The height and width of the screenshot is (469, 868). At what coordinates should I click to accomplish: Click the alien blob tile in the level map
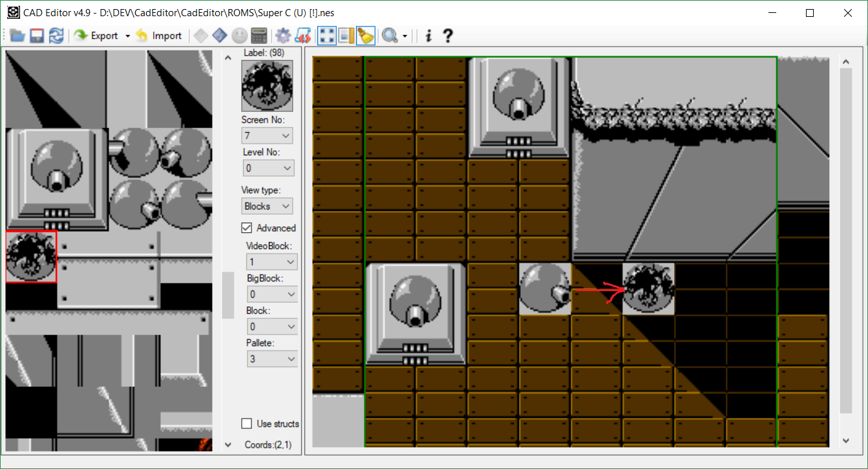(648, 289)
